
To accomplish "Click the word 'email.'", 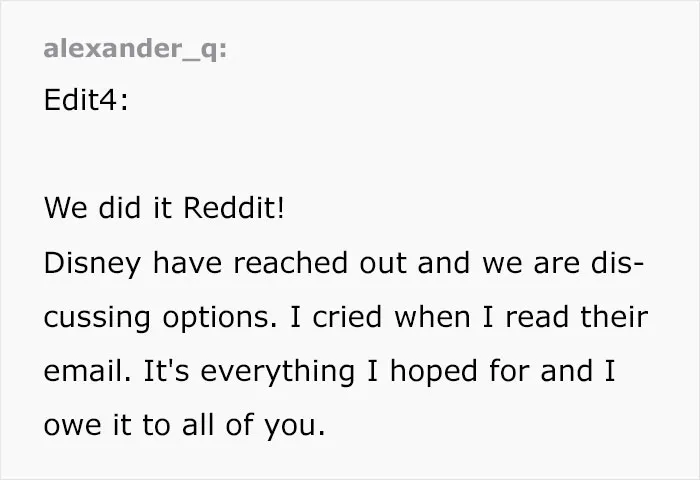I will [x=88, y=371].
